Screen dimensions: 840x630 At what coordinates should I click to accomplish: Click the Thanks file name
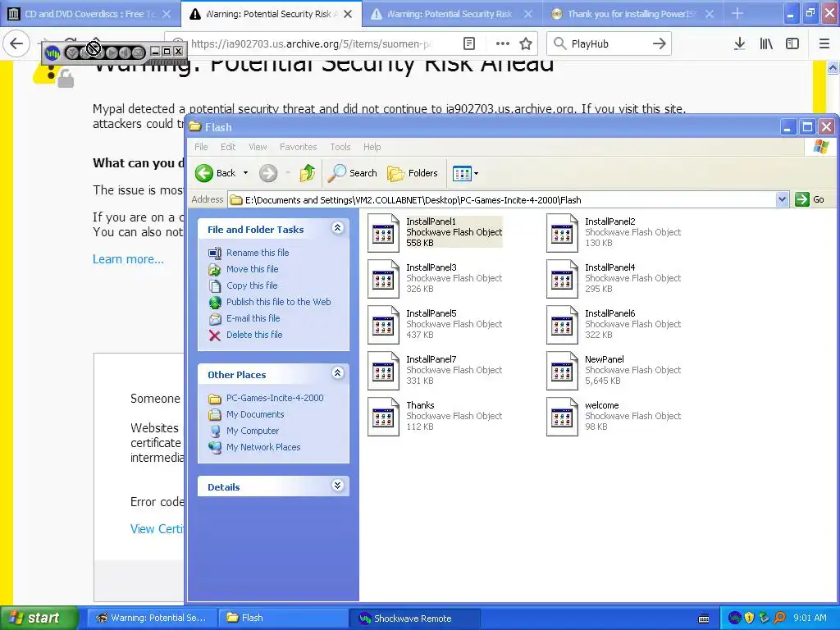tap(420, 405)
